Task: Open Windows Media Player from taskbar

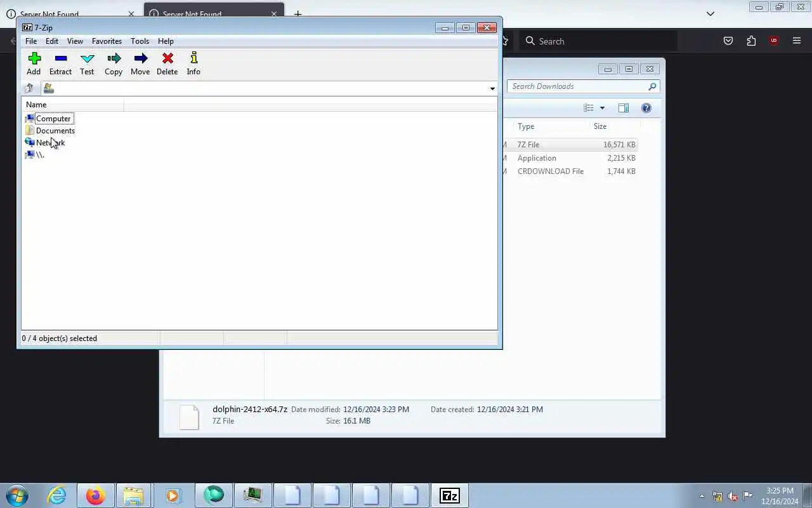Action: [173, 495]
